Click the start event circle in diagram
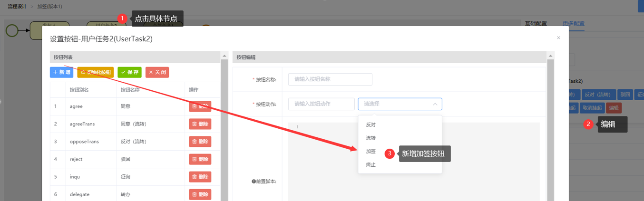 [12, 30]
